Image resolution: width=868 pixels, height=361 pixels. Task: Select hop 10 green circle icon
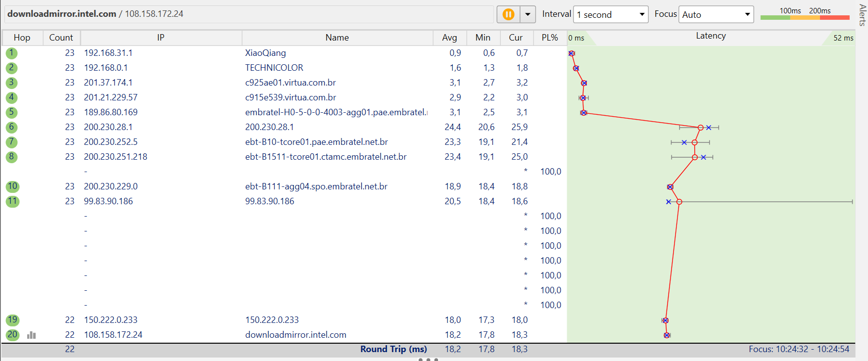click(x=12, y=186)
